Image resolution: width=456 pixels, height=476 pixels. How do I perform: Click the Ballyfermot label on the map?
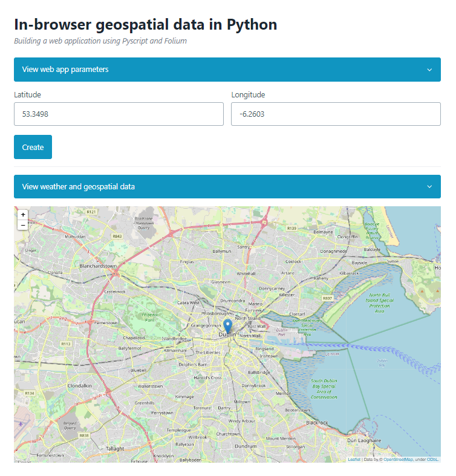coord(129,348)
